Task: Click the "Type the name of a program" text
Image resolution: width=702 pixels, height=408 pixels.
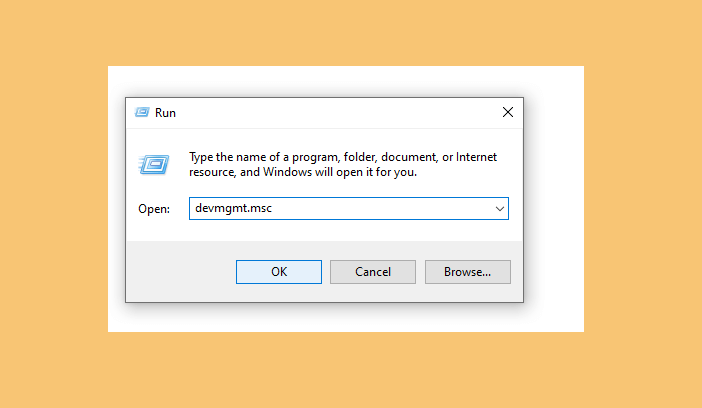Action: coord(263,157)
